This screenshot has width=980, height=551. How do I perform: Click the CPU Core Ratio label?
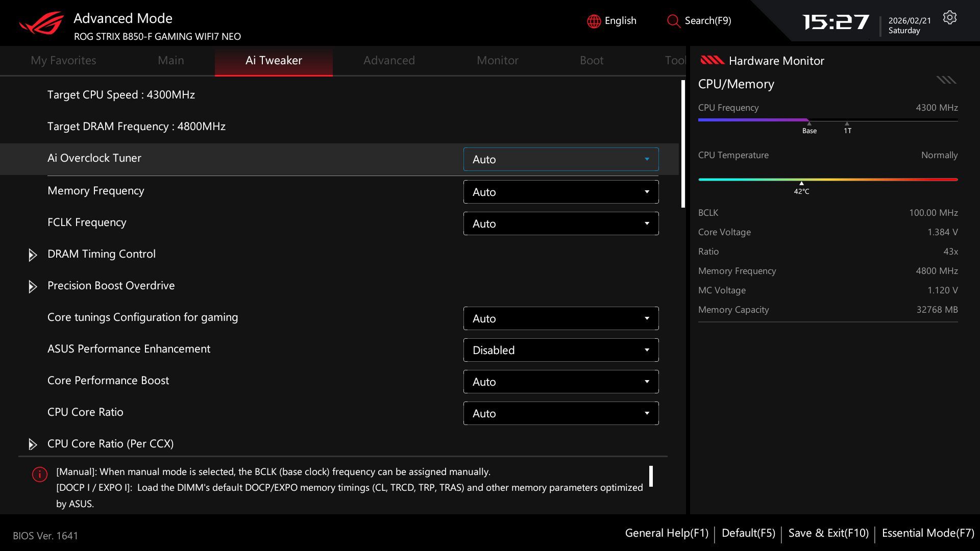tap(85, 412)
